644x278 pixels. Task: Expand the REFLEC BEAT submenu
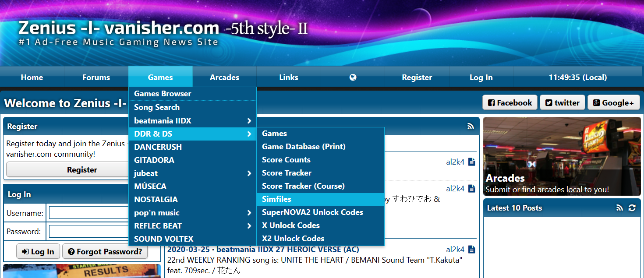click(192, 225)
